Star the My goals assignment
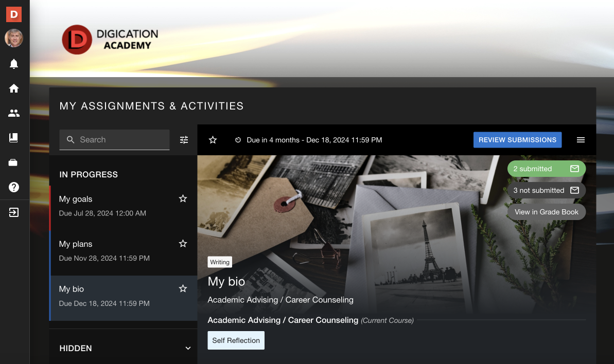The width and height of the screenshot is (614, 364). click(183, 199)
